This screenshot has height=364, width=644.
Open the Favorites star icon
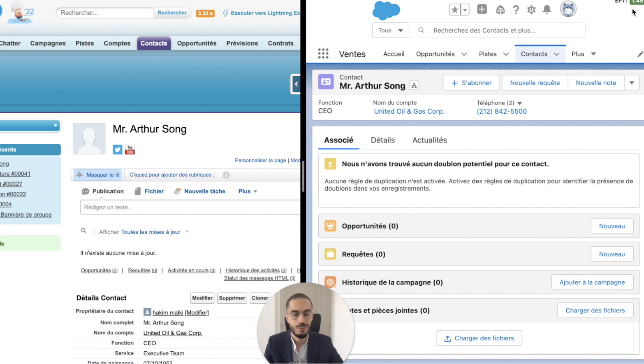(x=454, y=9)
